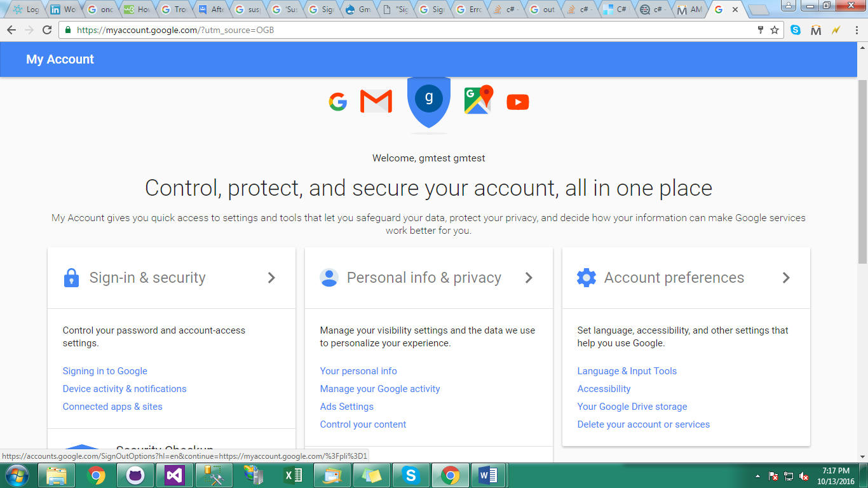Click the Google G logo icon
Screen dimensions: 868x488
[x=338, y=102]
